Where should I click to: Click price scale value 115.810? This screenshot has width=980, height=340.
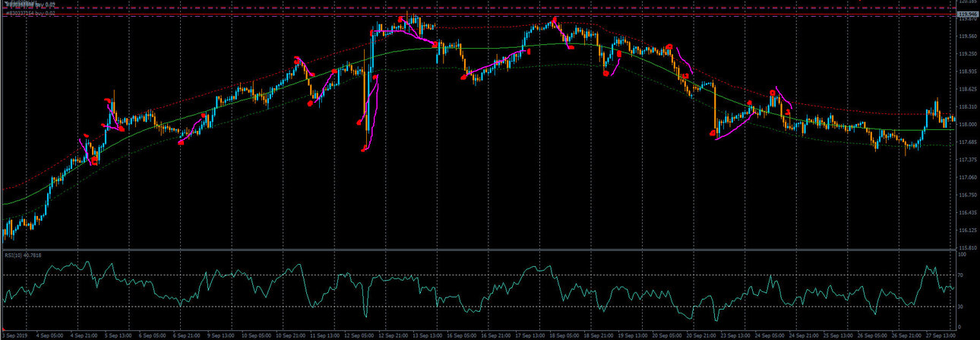point(967,247)
